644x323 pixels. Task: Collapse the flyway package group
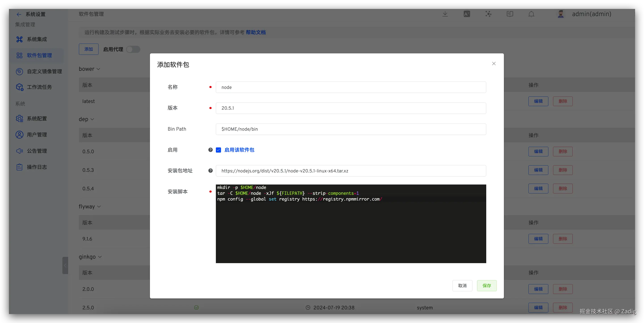[99, 206]
